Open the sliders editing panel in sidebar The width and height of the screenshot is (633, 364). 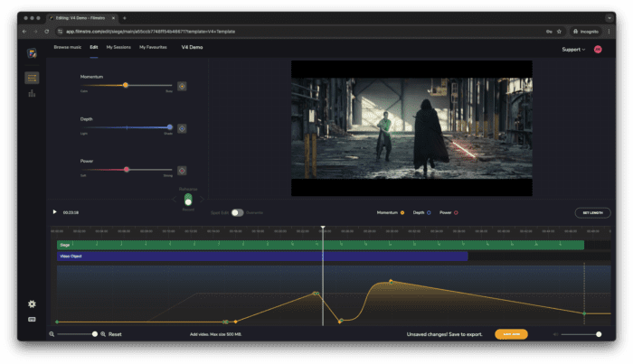click(32, 78)
